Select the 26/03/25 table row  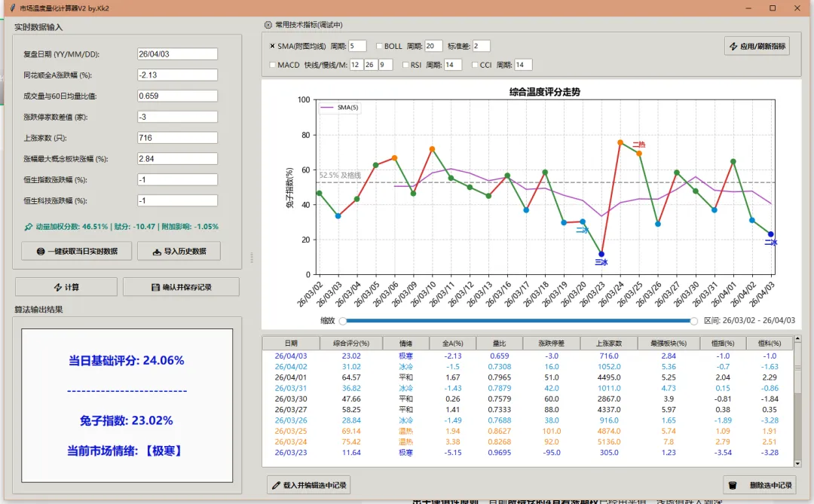tap(528, 431)
